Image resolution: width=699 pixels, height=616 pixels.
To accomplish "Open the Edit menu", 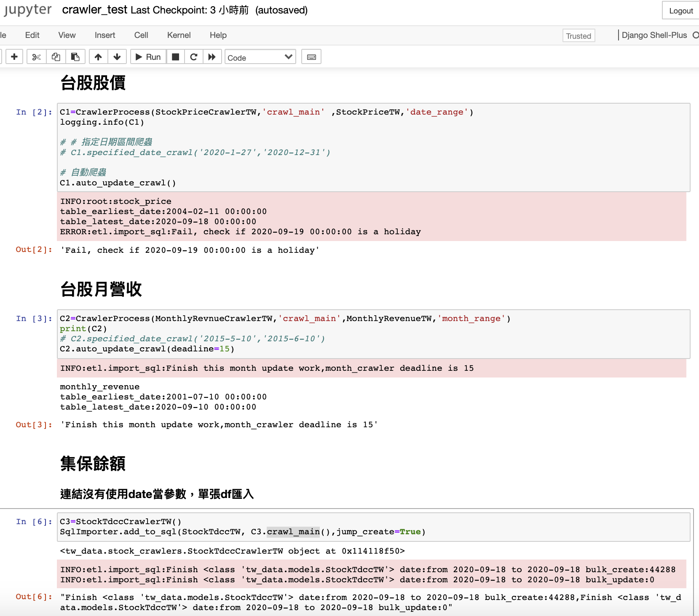I will [x=32, y=35].
